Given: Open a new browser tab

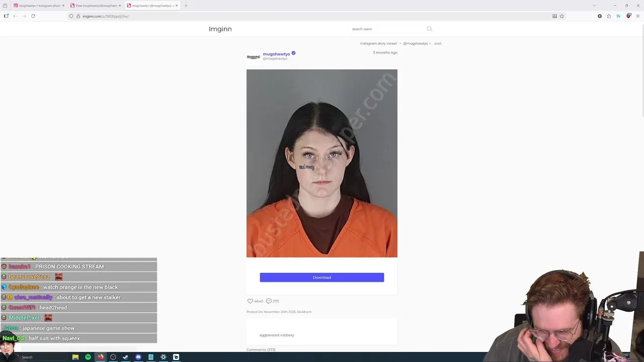Looking at the screenshot, I should click(186, 6).
